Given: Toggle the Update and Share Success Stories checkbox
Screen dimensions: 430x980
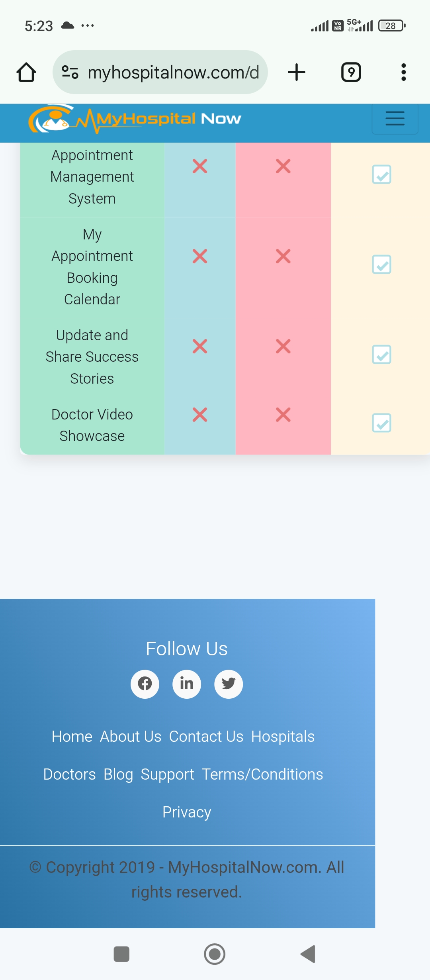Looking at the screenshot, I should coord(381,355).
